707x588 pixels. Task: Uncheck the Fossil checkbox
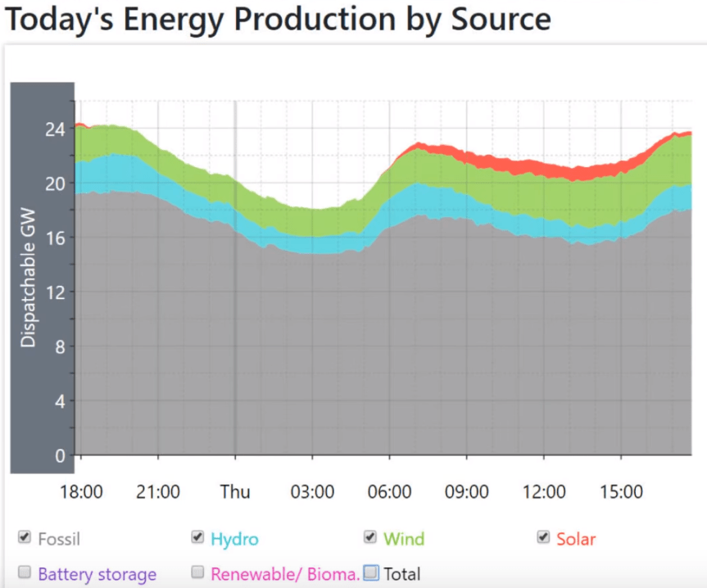pyautogui.click(x=25, y=538)
